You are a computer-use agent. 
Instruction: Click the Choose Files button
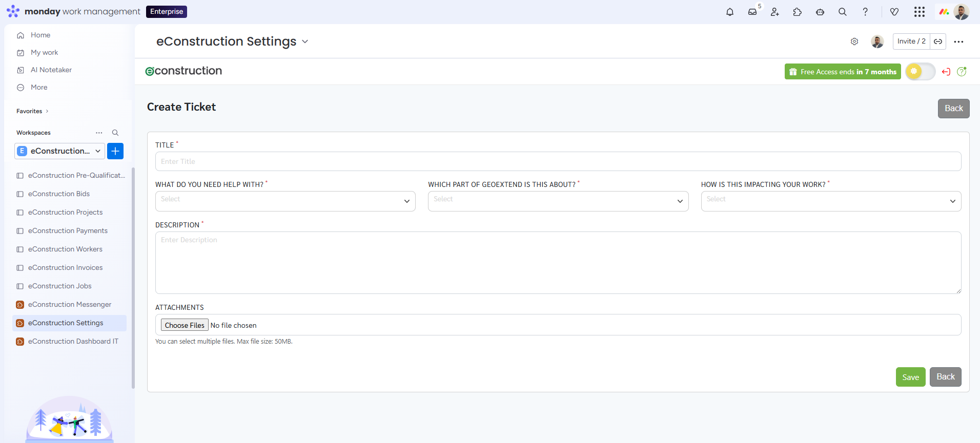tap(185, 325)
